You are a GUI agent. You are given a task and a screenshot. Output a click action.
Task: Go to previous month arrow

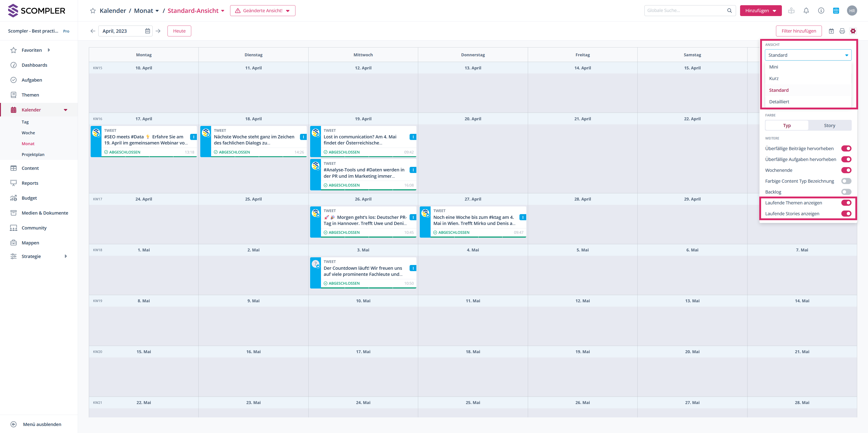point(93,31)
